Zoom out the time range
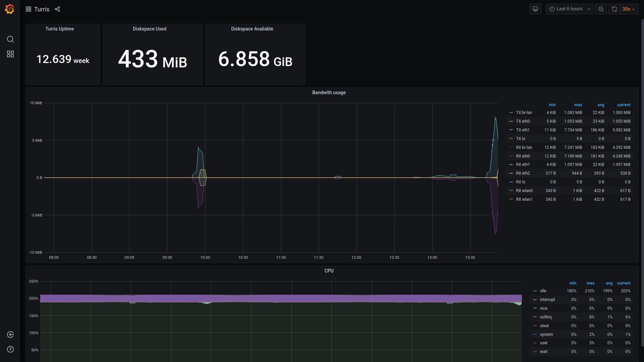 [x=601, y=9]
